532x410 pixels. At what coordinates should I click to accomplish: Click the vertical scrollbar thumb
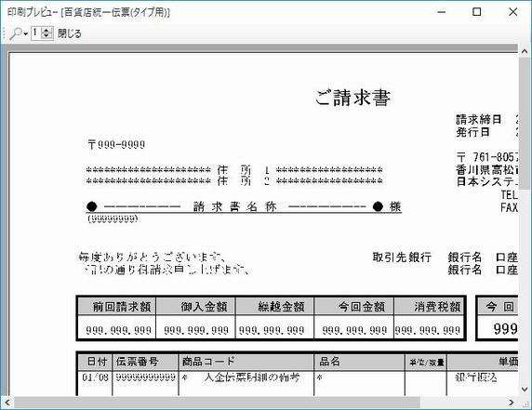pos(525,123)
